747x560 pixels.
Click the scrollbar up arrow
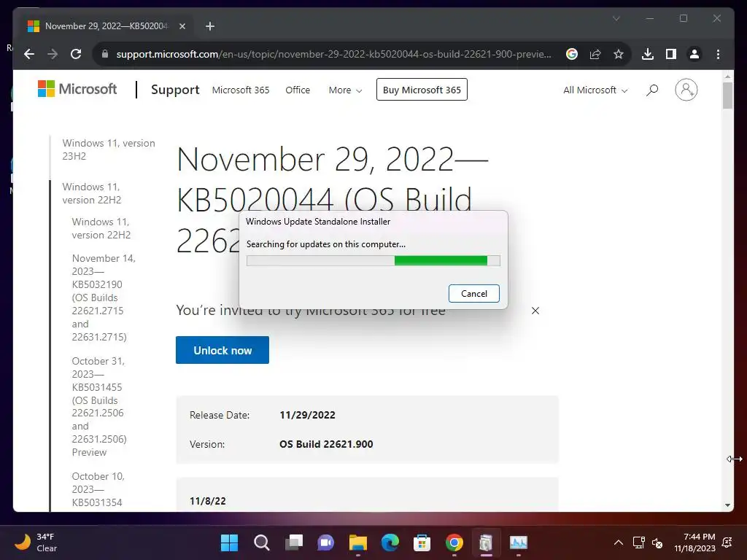(727, 76)
